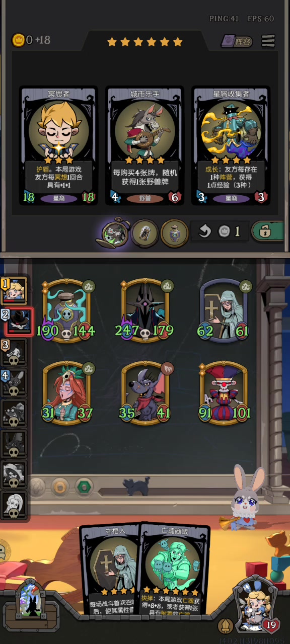Viewport: 290px width, 644px height.
Task: Select the dagger relic icon
Action: (x=145, y=232)
